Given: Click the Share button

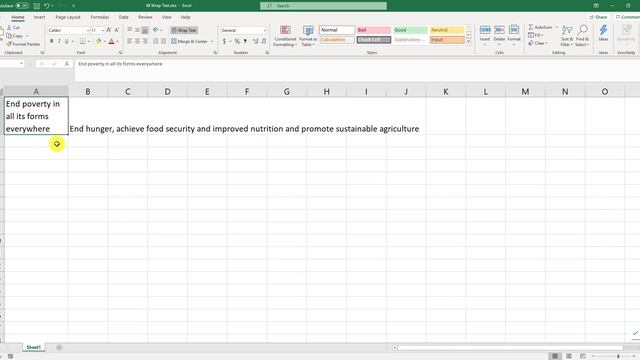Looking at the screenshot, I should click(x=598, y=17).
